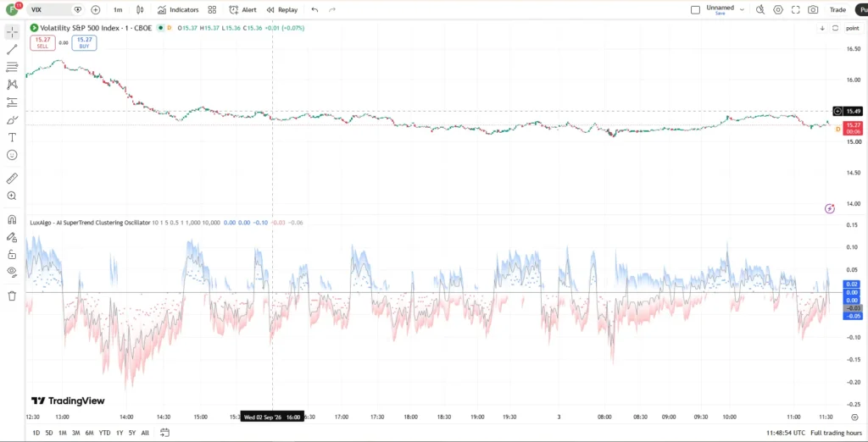The height and width of the screenshot is (442, 868).
Task: Open time axis settings gear icon
Action: (x=854, y=417)
